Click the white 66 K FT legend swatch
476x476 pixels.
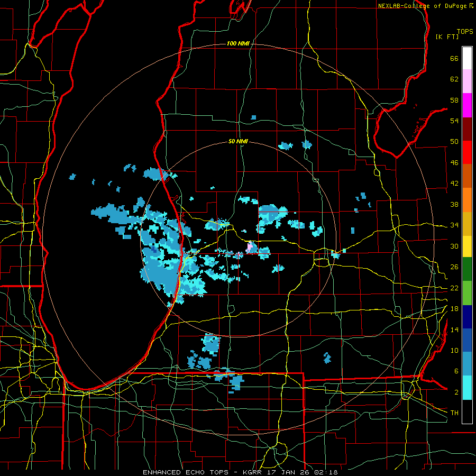point(467,58)
